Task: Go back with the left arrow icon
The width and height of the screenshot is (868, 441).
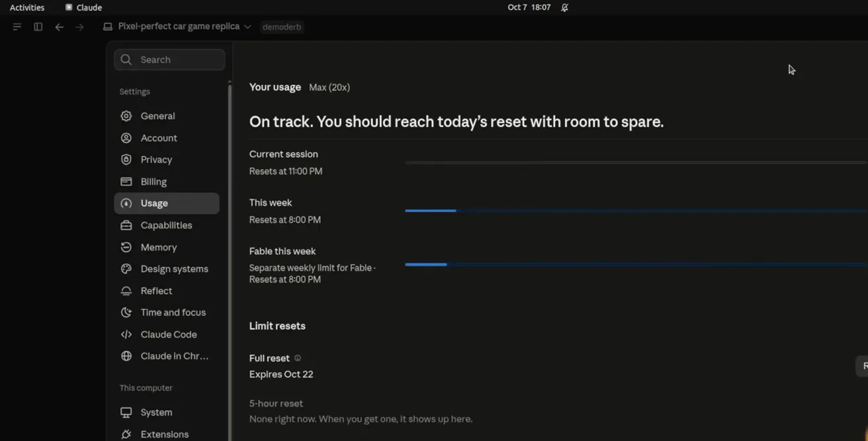Action: (60, 27)
